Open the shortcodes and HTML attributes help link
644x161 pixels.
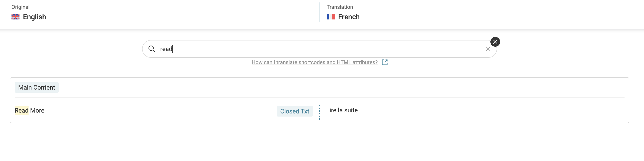pyautogui.click(x=314, y=62)
